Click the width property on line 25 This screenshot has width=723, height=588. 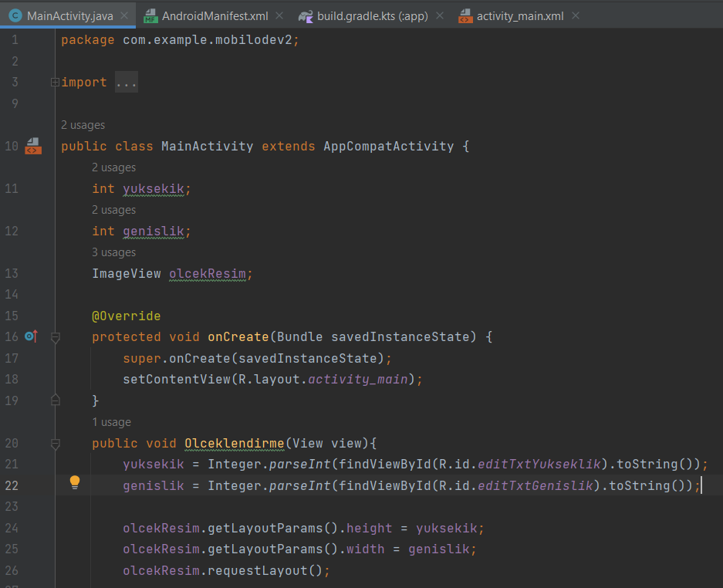(365, 549)
